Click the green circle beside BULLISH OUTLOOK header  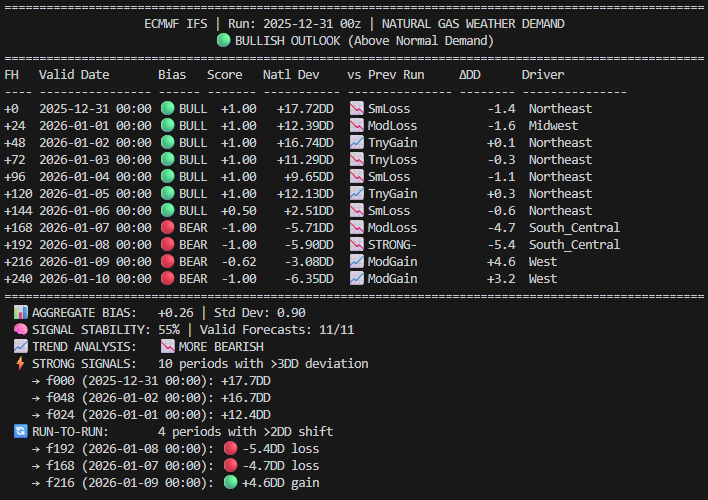pos(224,40)
